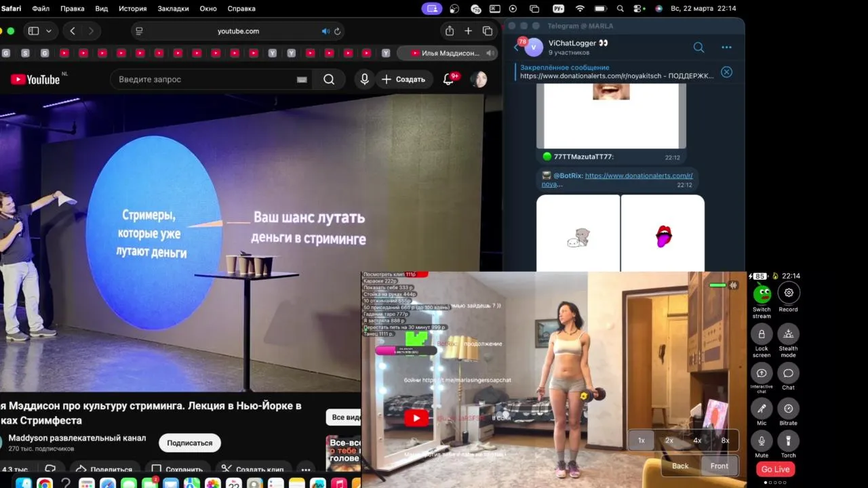Open the Record settings gear button
The width and height of the screenshot is (868, 488).
pyautogui.click(x=789, y=293)
